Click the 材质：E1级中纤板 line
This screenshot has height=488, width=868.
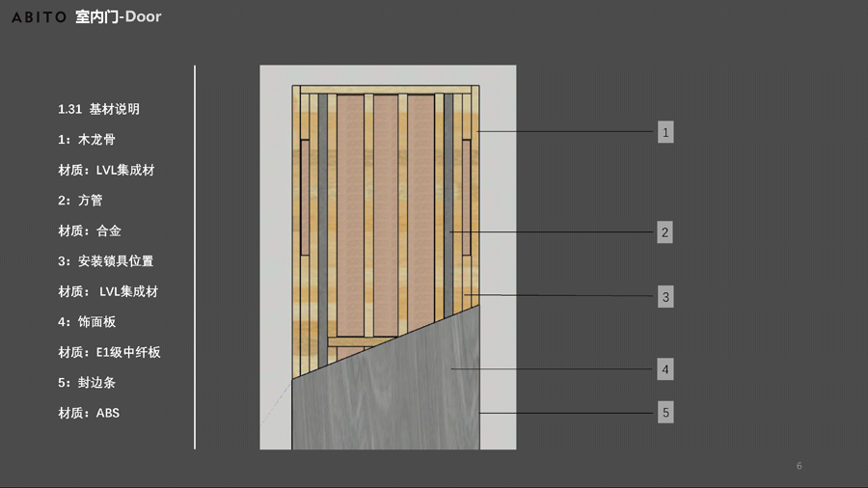(x=109, y=353)
